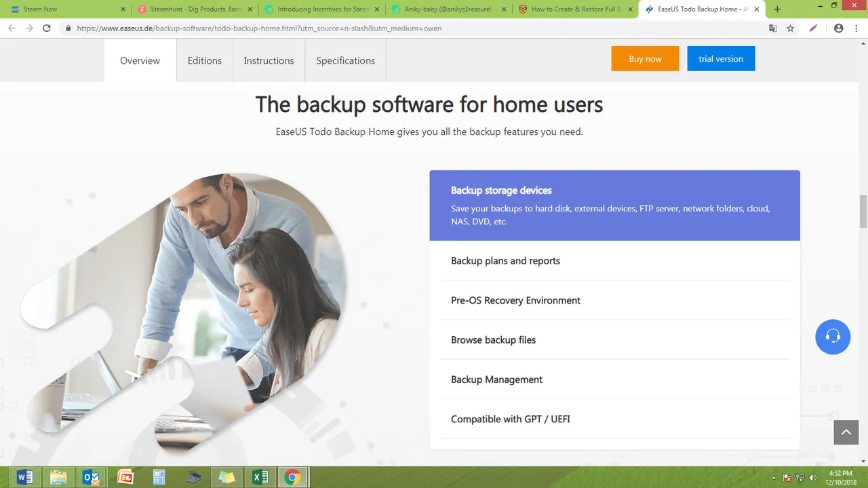Screen dimensions: 868x488
Task: Open a new browser tab
Action: pyautogui.click(x=777, y=9)
